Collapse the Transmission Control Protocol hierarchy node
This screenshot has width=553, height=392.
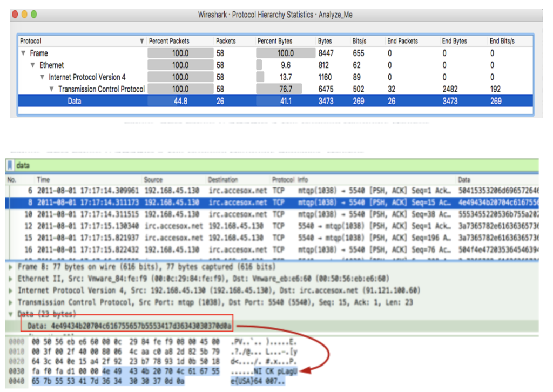[x=52, y=89]
